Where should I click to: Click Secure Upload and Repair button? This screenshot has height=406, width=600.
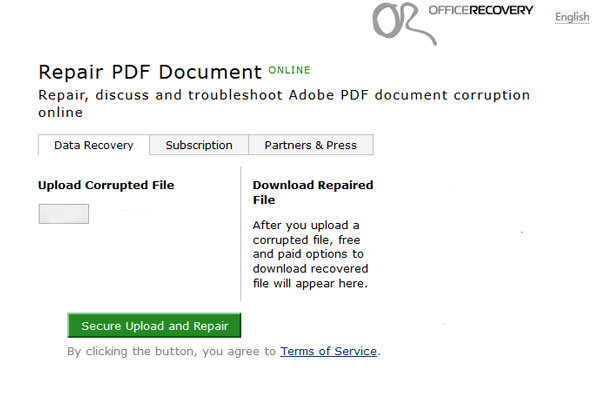155,326
